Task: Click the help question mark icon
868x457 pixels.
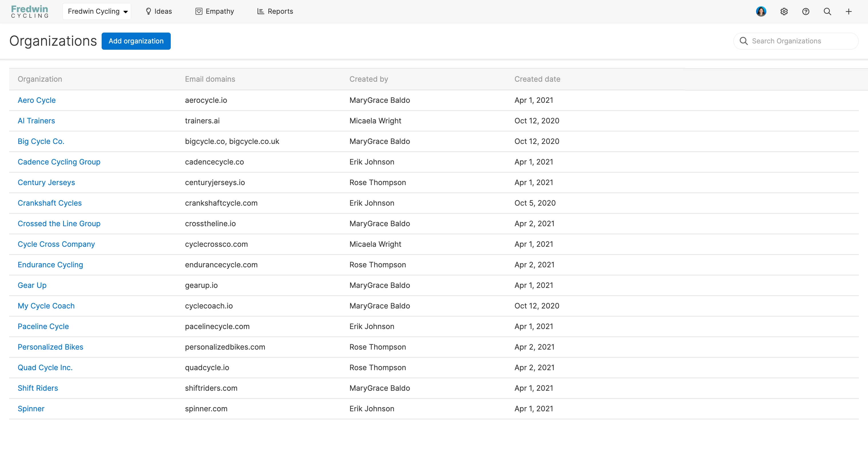Action: click(x=805, y=11)
